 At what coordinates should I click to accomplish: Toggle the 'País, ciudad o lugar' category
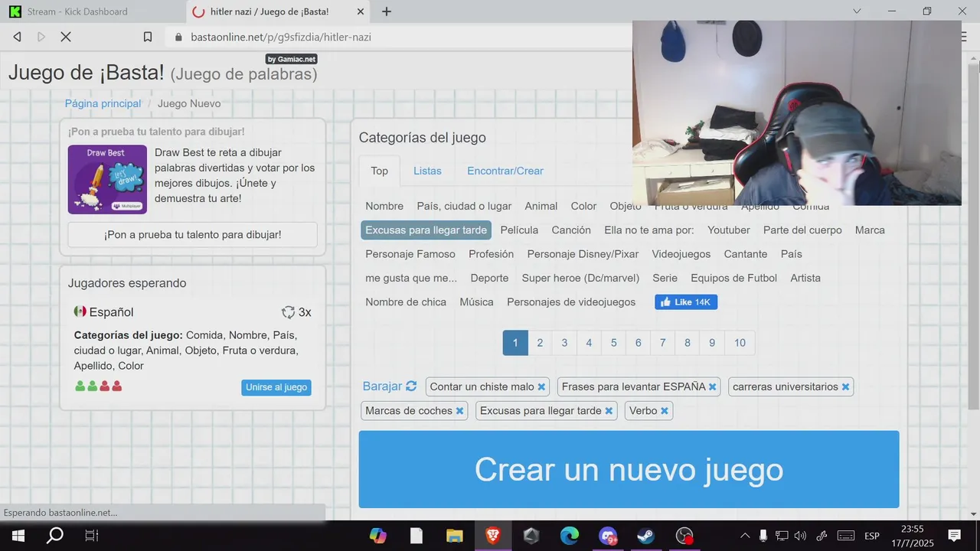(464, 207)
